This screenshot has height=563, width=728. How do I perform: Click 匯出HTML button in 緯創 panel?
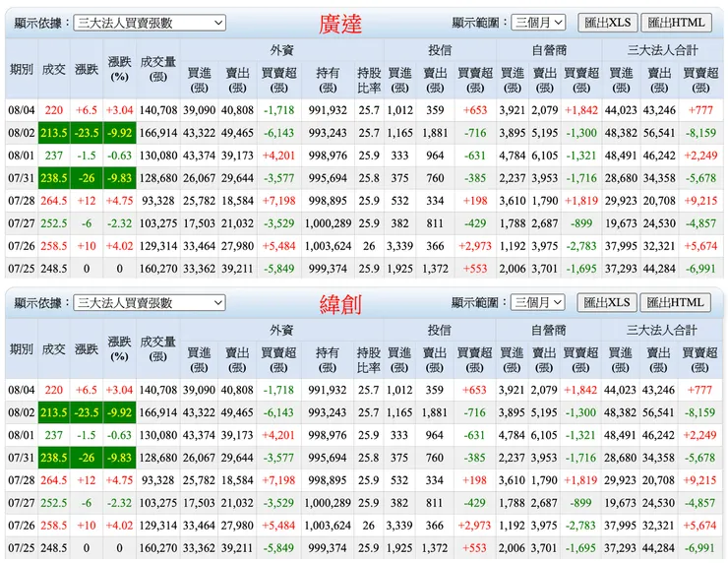pyautogui.click(x=676, y=302)
